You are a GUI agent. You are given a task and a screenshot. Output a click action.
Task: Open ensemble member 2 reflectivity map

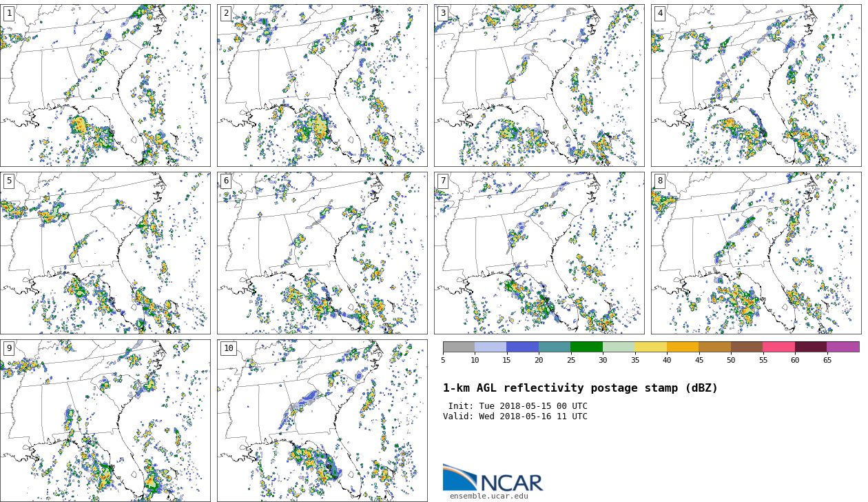coord(322,86)
